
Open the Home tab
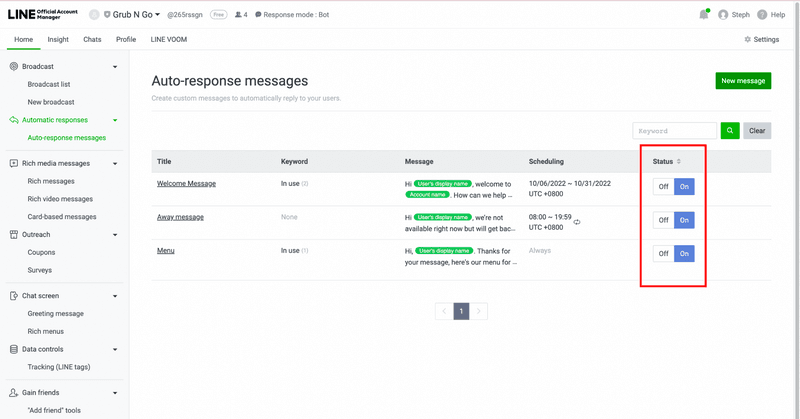click(x=23, y=39)
